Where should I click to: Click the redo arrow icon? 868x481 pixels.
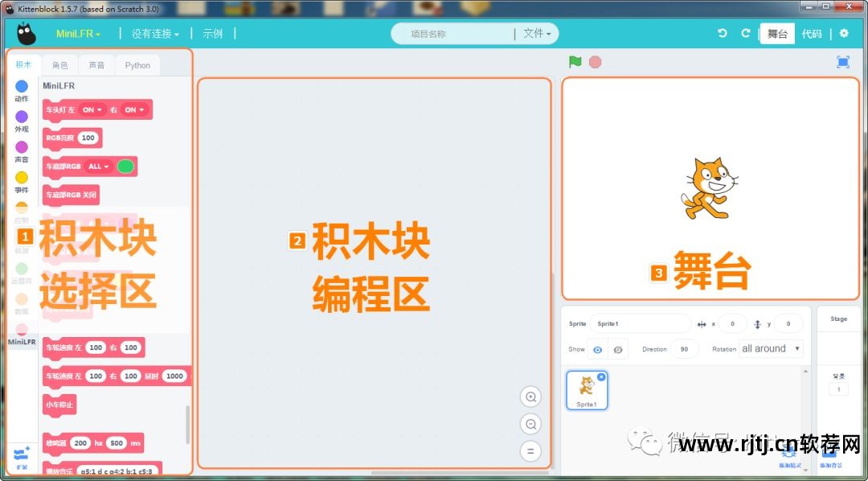click(746, 33)
